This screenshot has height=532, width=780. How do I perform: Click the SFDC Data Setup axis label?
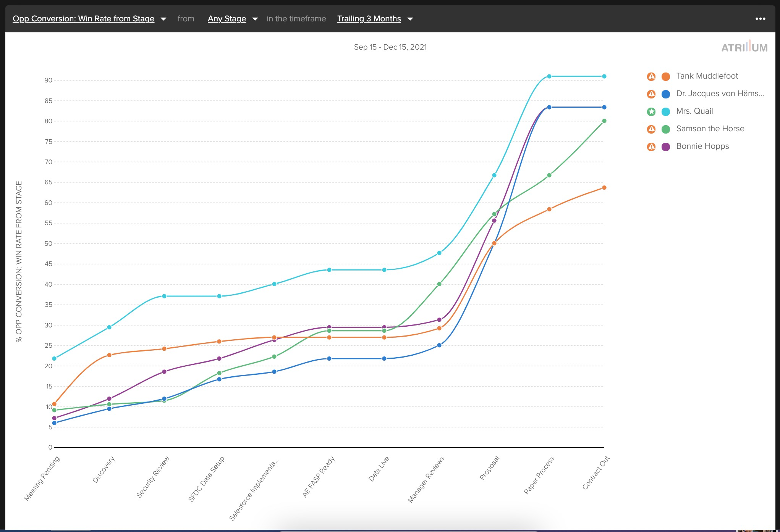(x=206, y=479)
